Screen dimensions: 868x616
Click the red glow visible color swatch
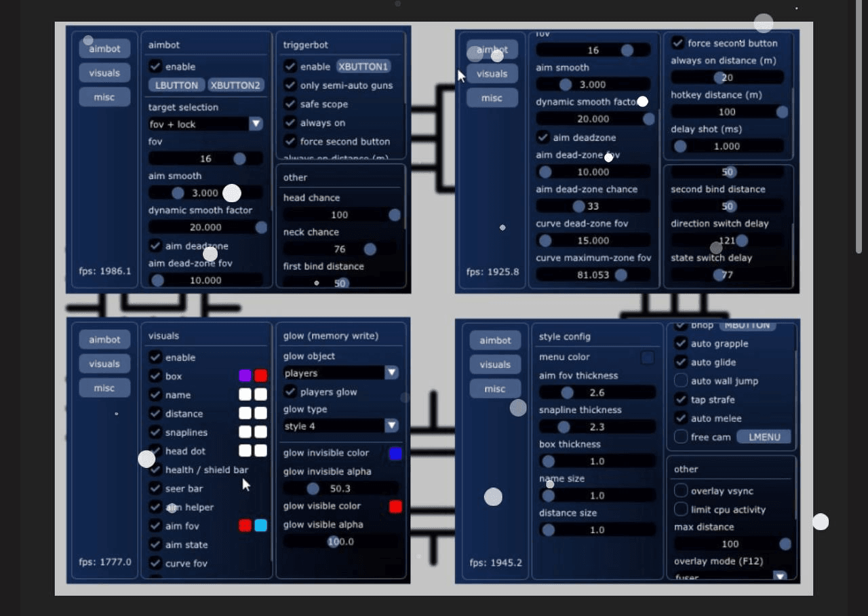(395, 507)
